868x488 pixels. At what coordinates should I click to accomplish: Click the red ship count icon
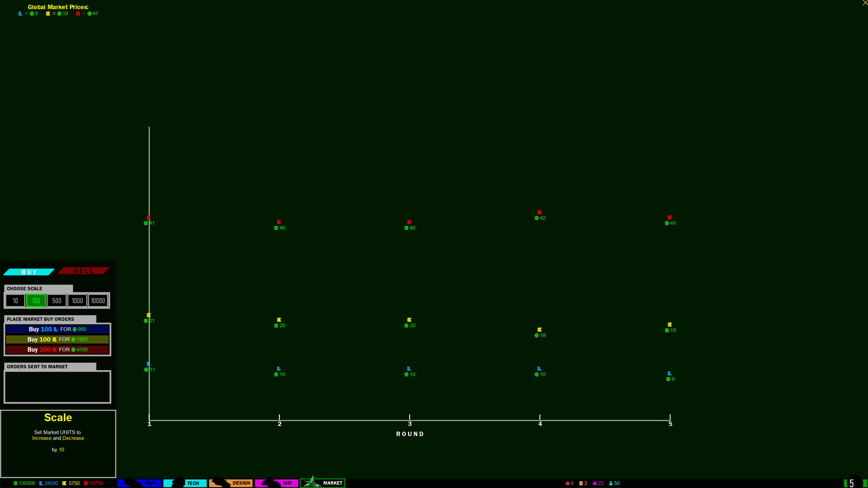pos(567,483)
